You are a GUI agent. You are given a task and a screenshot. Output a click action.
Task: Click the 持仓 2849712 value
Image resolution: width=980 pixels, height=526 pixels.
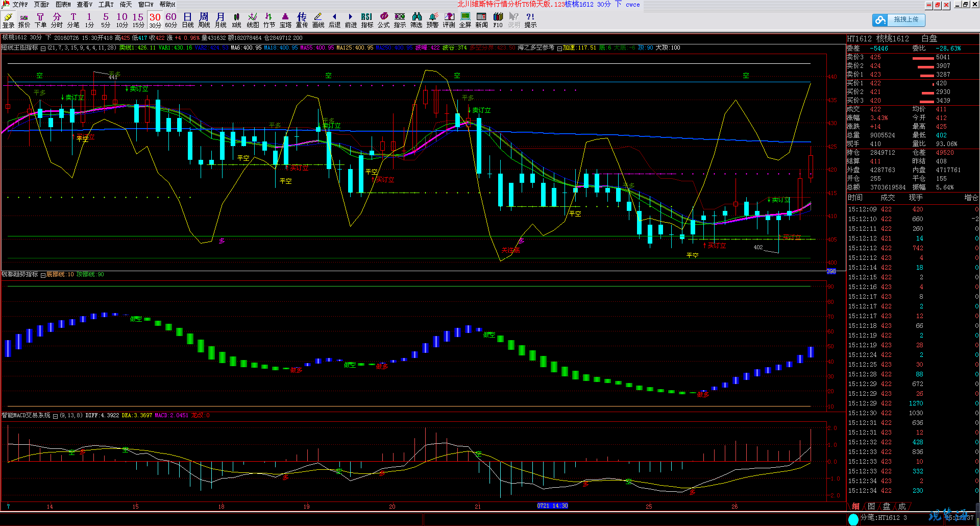click(x=883, y=153)
